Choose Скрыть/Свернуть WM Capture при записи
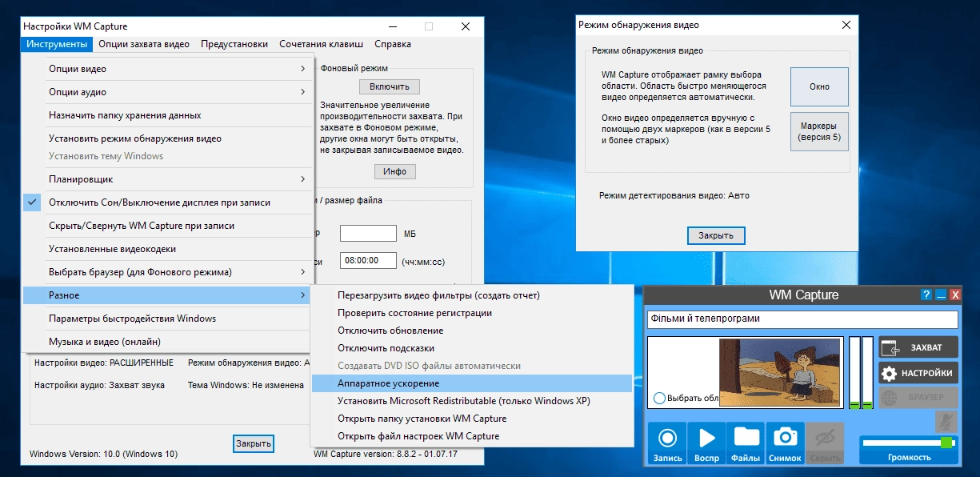 pos(168,226)
